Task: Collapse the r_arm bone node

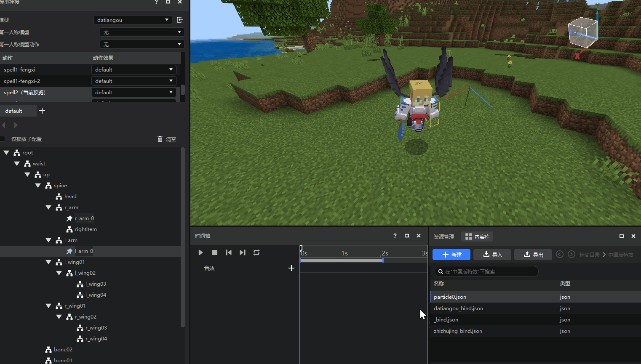Action: pyautogui.click(x=48, y=207)
